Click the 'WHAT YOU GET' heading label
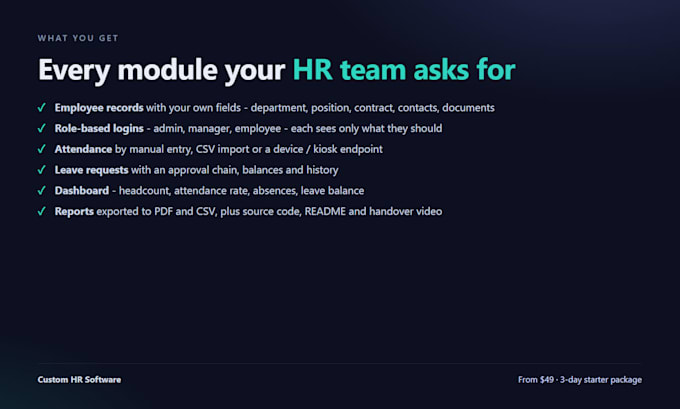The image size is (680, 409). tap(78, 38)
